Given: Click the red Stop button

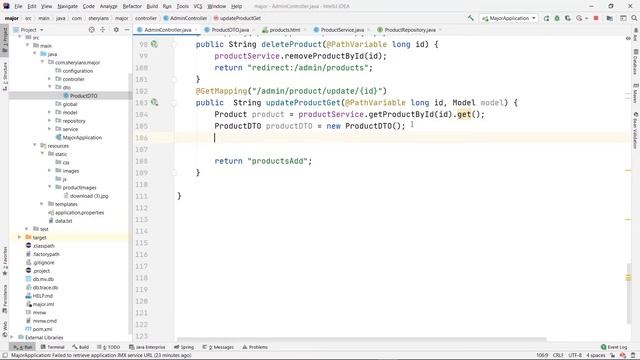Looking at the screenshot, I should coord(596,18).
